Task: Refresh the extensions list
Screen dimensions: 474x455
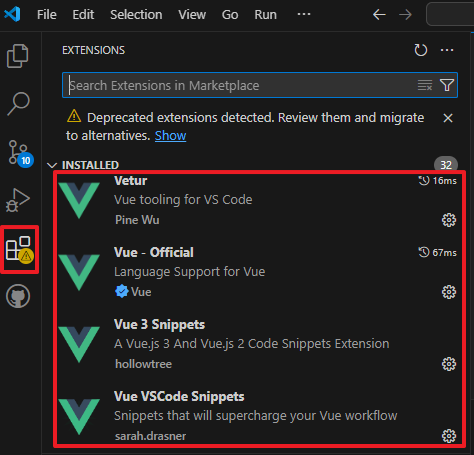Action: [x=421, y=50]
